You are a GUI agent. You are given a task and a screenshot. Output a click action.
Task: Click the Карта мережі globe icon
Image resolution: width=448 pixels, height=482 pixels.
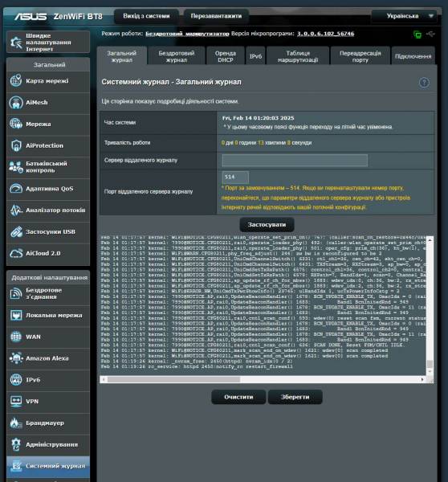(16, 81)
